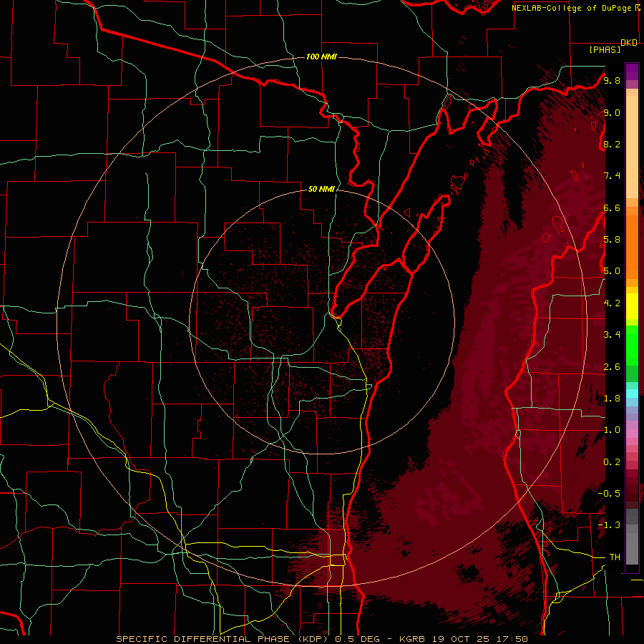Click the -0.5 value on the scale
The width and height of the screenshot is (644, 644).
[609, 494]
